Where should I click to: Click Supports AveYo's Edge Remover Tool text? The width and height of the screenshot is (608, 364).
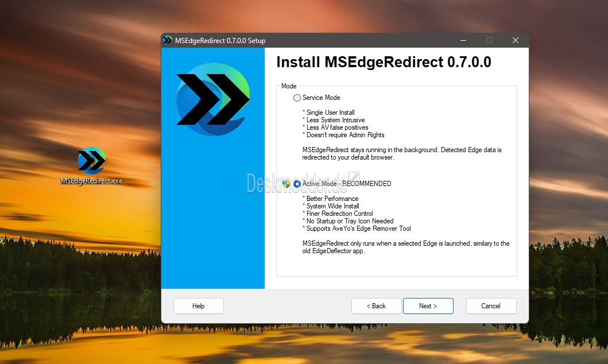coord(357,229)
